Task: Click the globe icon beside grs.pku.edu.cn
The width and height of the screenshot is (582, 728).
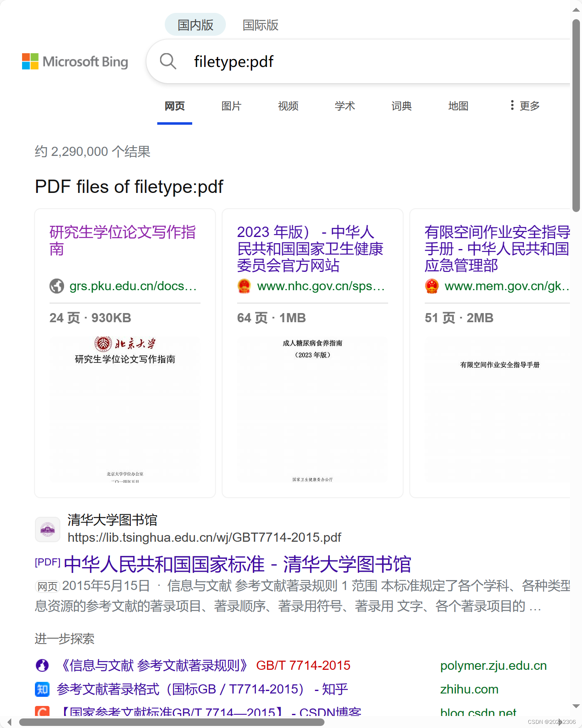Action: coord(57,286)
